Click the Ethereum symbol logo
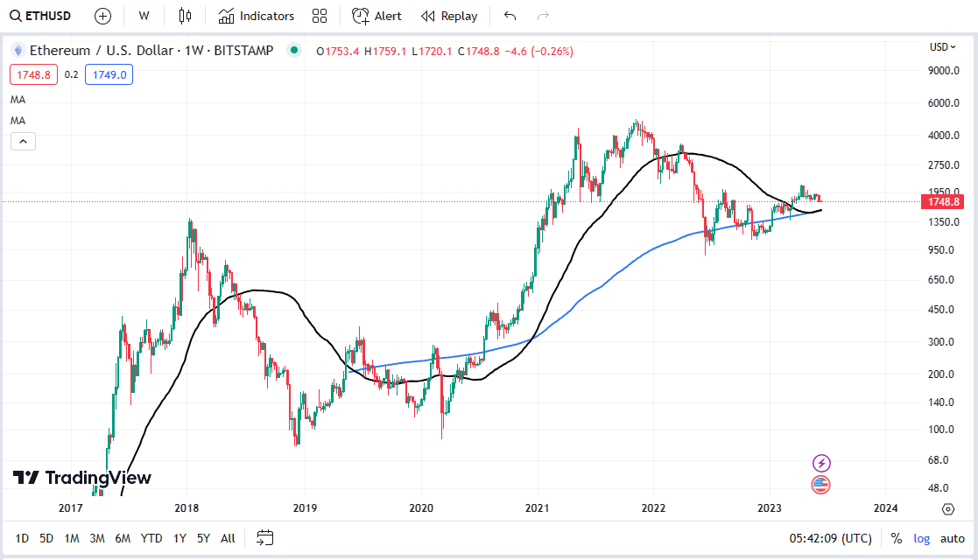This screenshot has width=978, height=560. [18, 51]
